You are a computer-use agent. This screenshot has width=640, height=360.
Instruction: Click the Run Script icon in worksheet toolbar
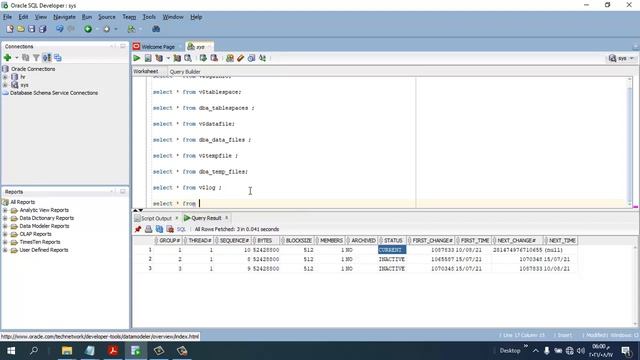coord(148,58)
